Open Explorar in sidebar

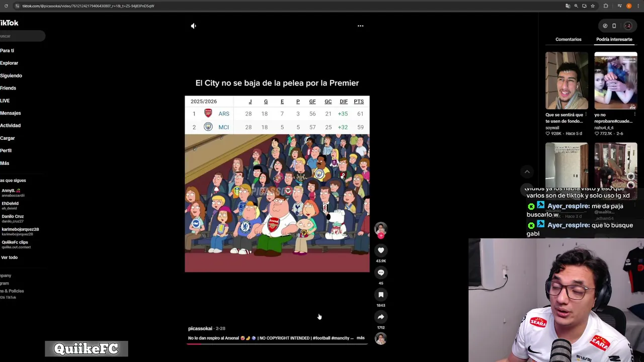[9, 63]
